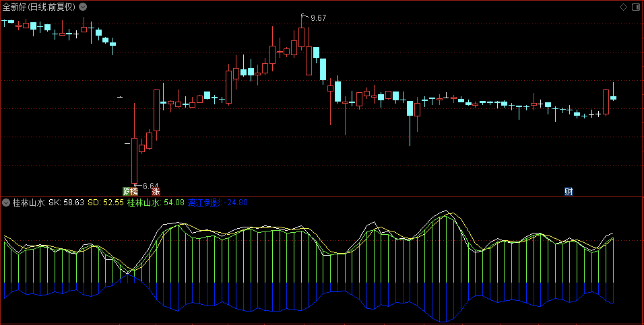644x325 pixels.
Task: Open the dropdown next to 全新好 chart title
Action: [x=83, y=7]
